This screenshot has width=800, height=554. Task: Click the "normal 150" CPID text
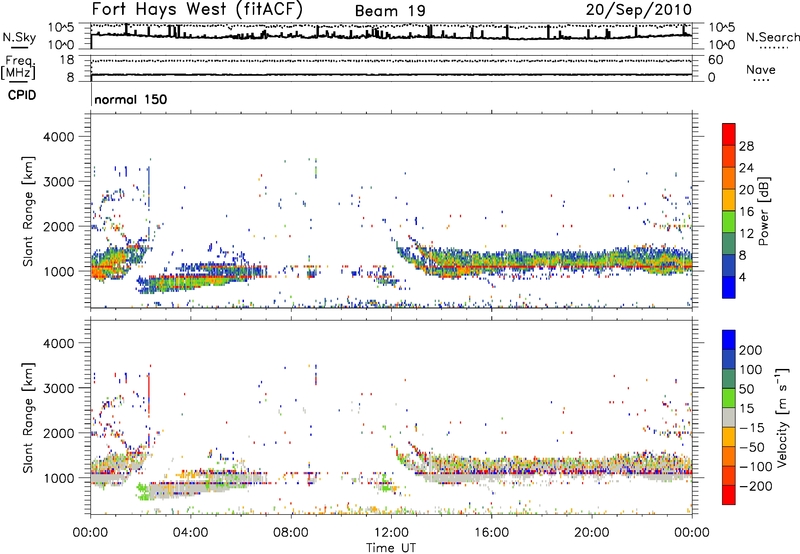point(131,99)
